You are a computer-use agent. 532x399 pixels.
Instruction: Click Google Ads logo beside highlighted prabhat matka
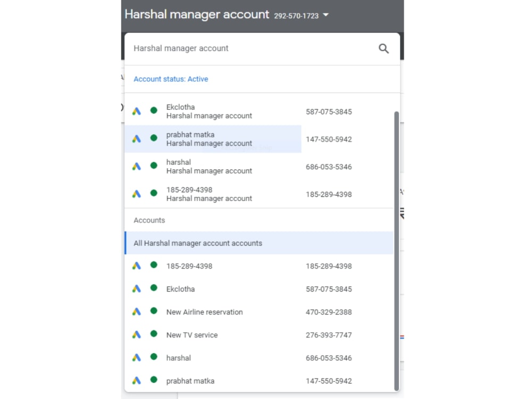(x=136, y=138)
